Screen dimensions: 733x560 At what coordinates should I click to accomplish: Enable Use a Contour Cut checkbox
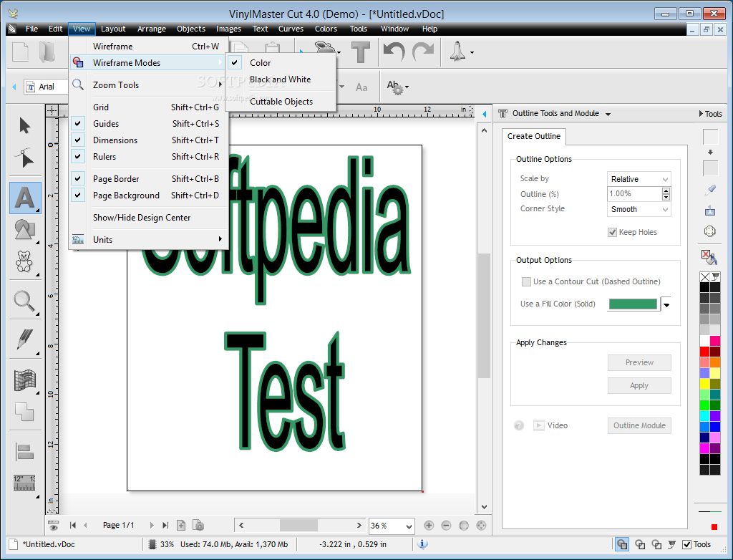point(526,281)
